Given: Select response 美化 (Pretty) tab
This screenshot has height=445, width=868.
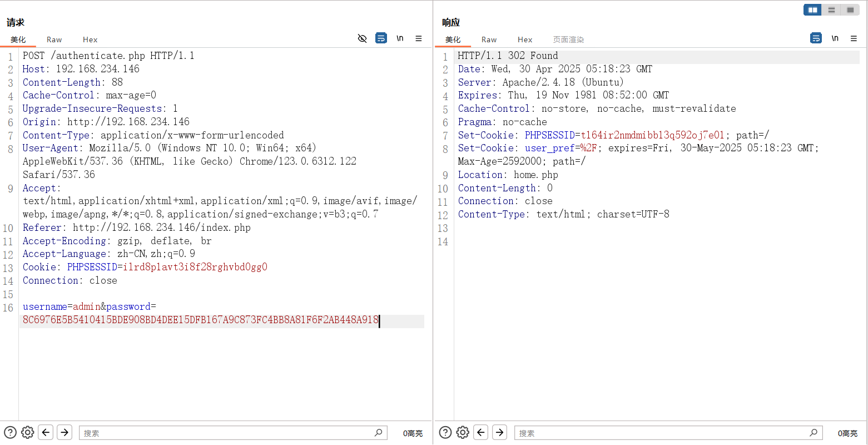Looking at the screenshot, I should coord(453,40).
